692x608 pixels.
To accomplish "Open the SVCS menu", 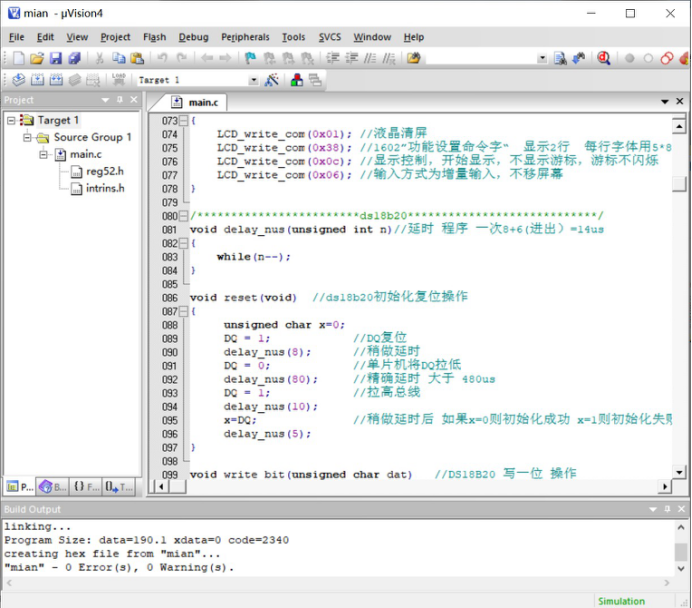I will [x=330, y=37].
